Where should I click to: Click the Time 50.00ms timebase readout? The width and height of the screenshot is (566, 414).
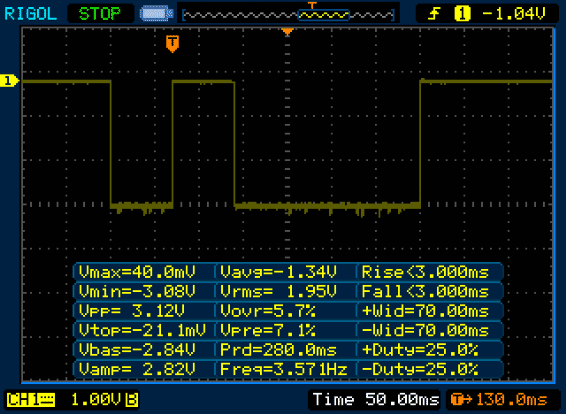375,400
